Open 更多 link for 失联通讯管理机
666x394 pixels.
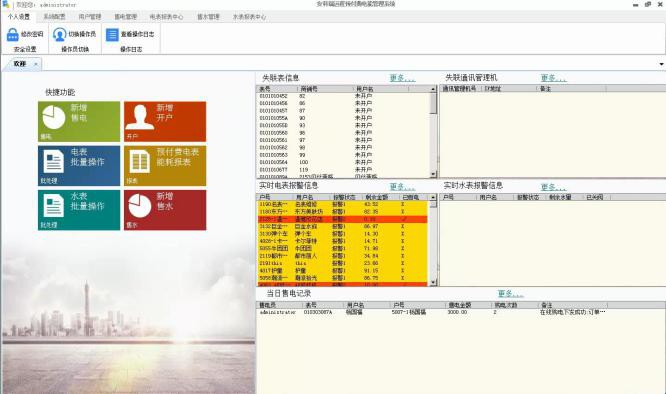coord(553,78)
